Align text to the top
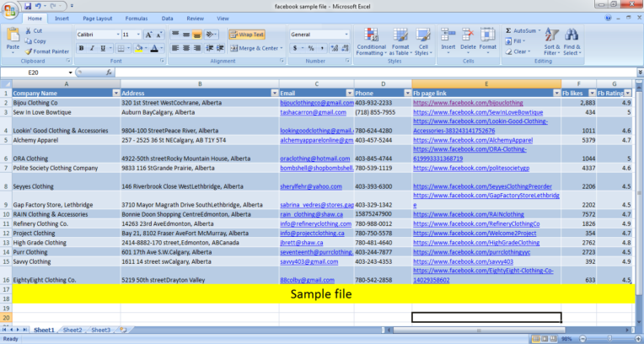The image size is (644, 344). (175, 35)
